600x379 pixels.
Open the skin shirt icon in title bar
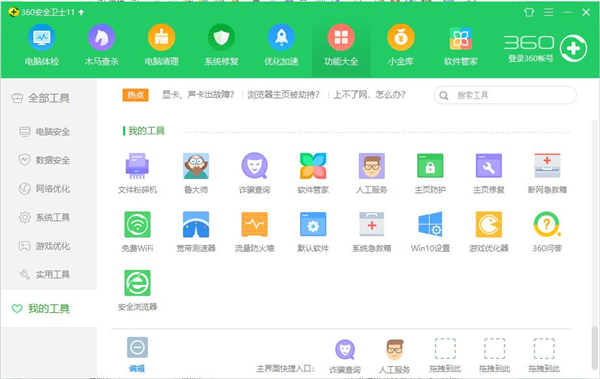click(x=529, y=12)
